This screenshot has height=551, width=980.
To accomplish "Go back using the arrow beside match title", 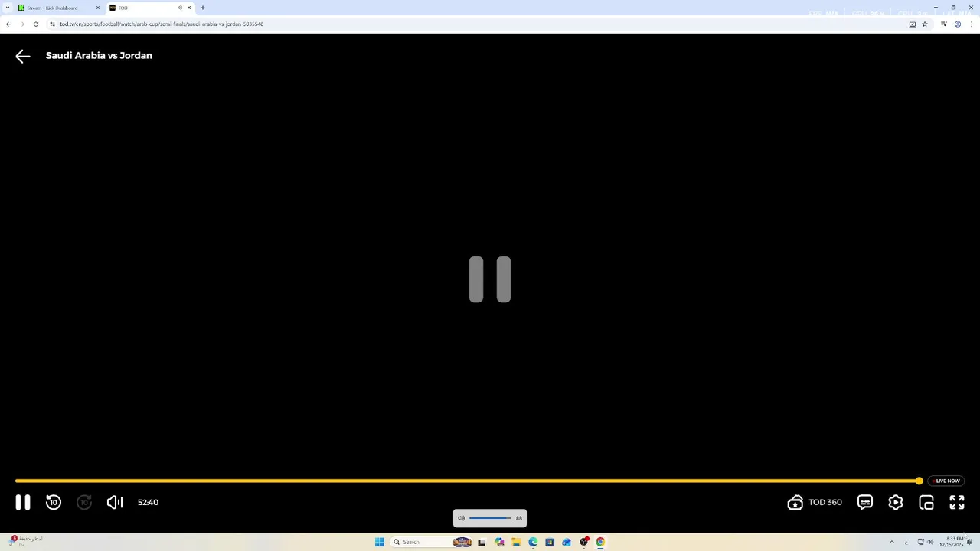I will [23, 56].
